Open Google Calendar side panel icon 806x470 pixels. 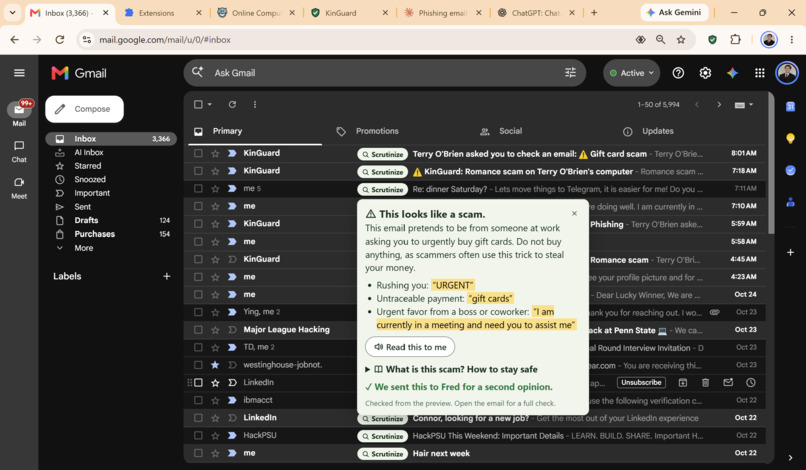790,106
